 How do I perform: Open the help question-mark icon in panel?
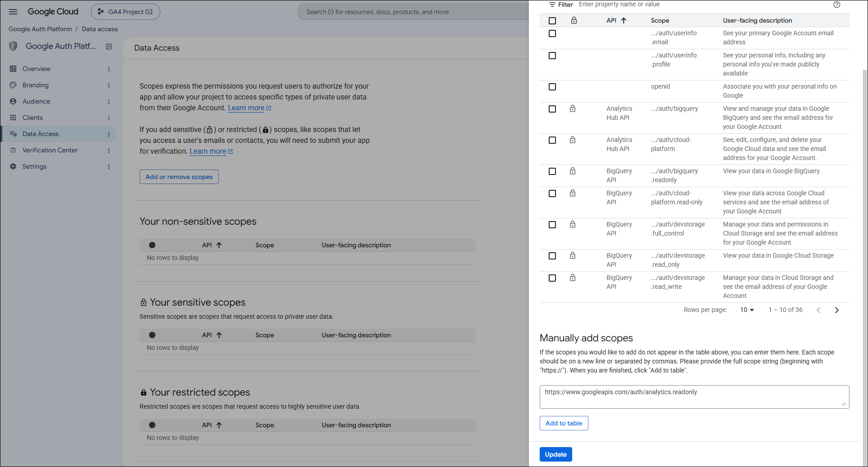(837, 5)
